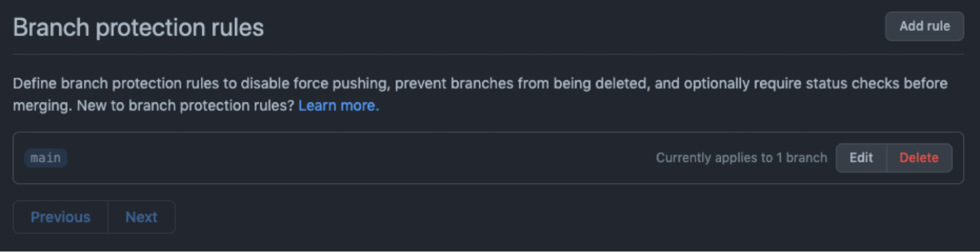This screenshot has height=252, width=980.
Task: Click the 'Currently applies to 1 branch' text
Action: (x=741, y=158)
